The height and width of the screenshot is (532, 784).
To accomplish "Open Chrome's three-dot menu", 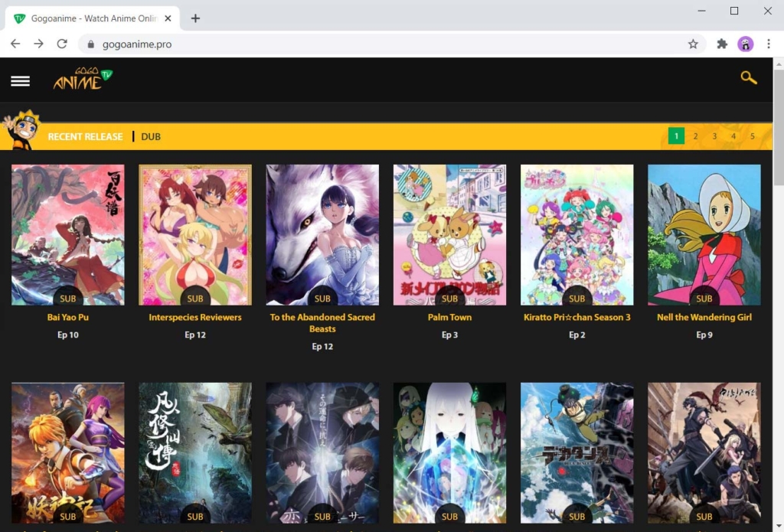I will pos(769,44).
